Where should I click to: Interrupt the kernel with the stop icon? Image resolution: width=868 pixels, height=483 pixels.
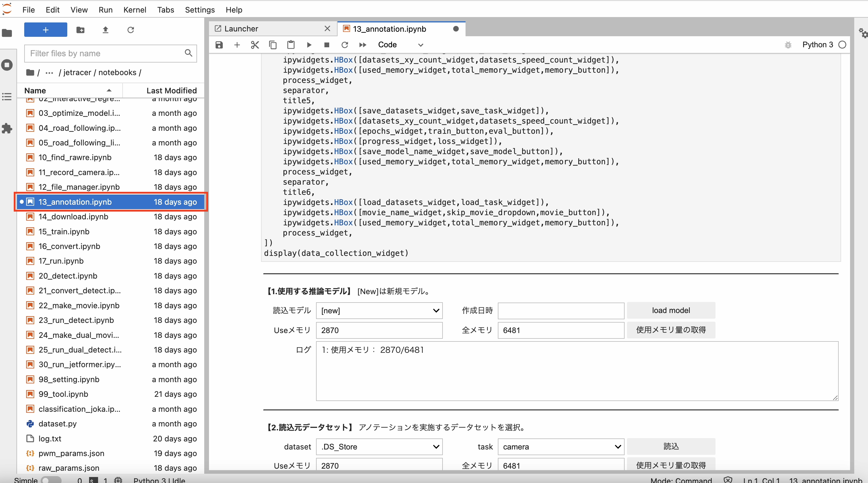tap(327, 45)
